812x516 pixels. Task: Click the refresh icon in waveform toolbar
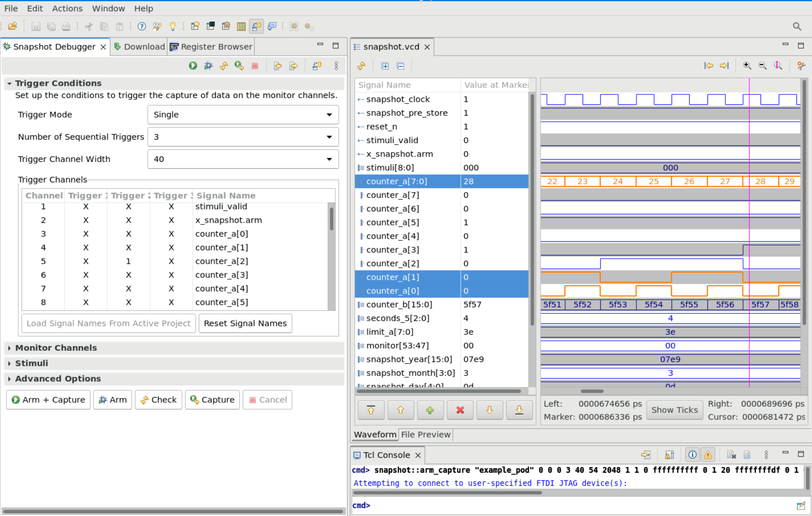point(362,66)
